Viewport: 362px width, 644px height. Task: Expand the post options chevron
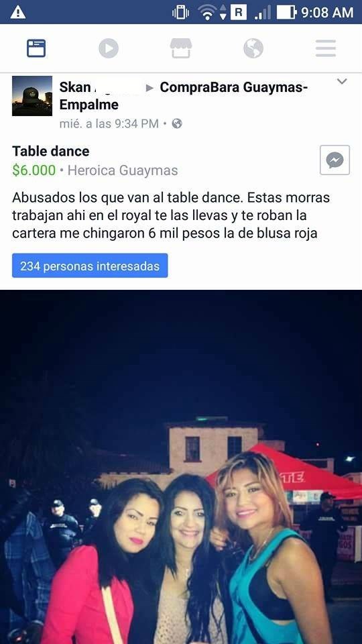[342, 81]
